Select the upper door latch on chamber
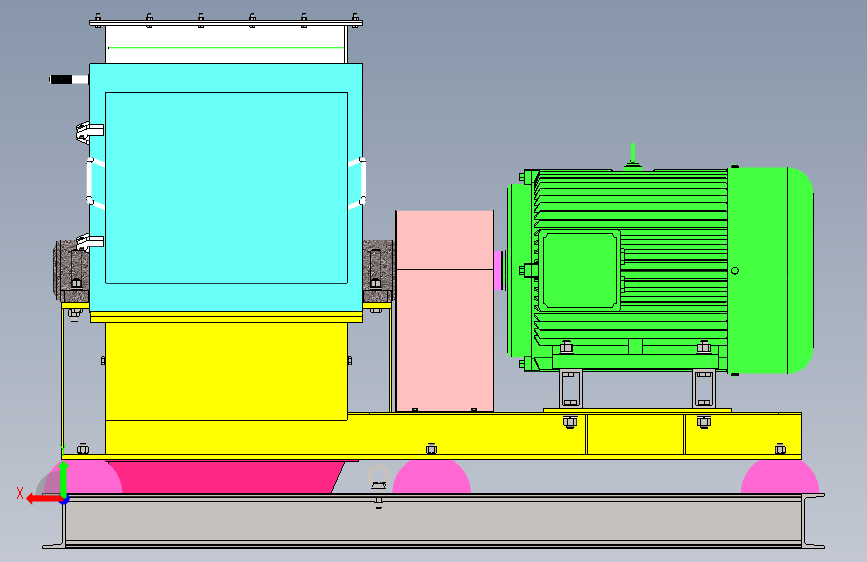 pyautogui.click(x=89, y=132)
